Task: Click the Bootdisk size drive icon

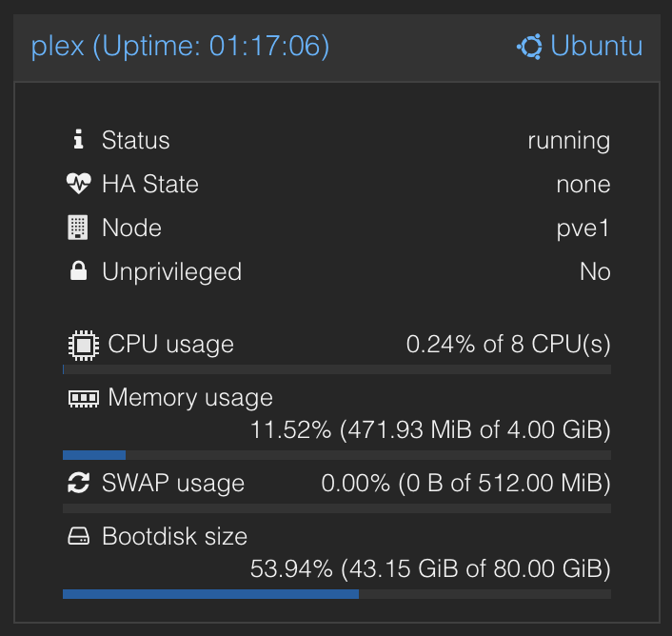Action: click(79, 537)
